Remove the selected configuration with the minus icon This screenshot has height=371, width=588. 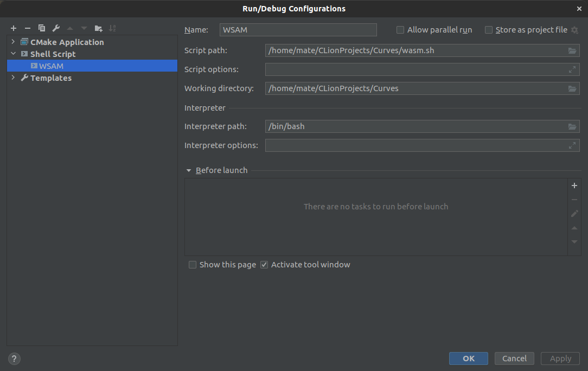coord(28,28)
